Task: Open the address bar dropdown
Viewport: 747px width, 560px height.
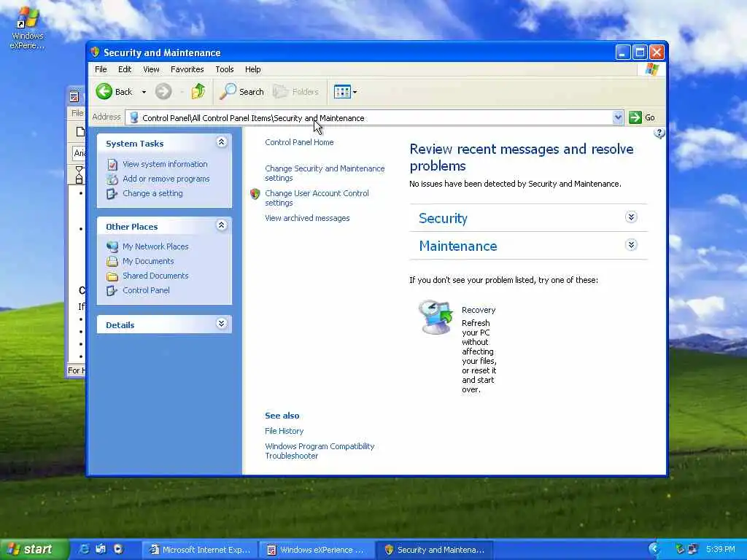Action: (x=617, y=117)
